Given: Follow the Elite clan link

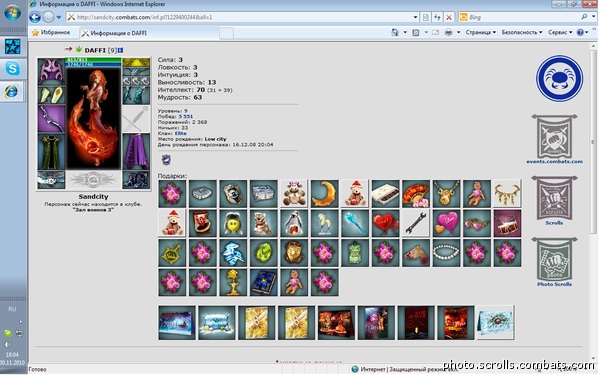Looking at the screenshot, I should tap(181, 134).
